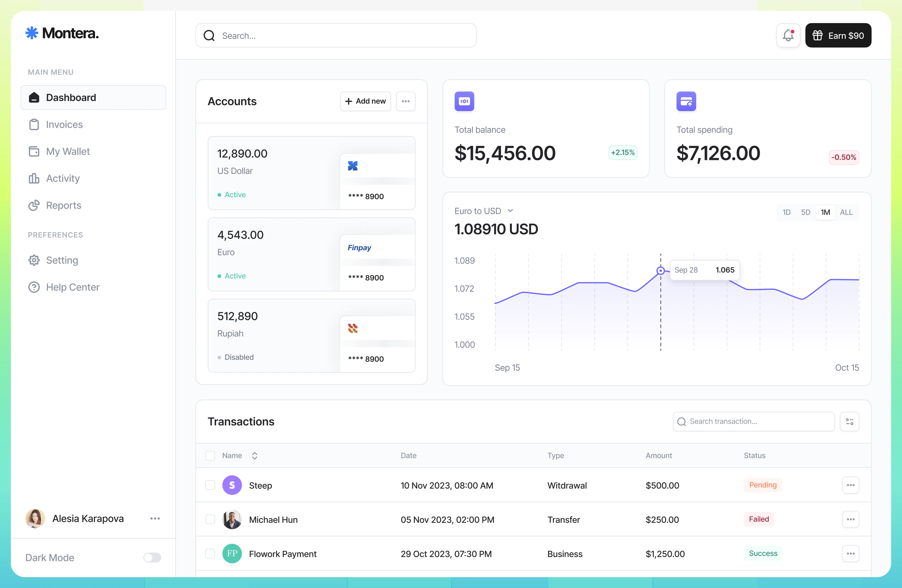Select the 1D chart range tab
The image size is (902, 588).
point(786,212)
